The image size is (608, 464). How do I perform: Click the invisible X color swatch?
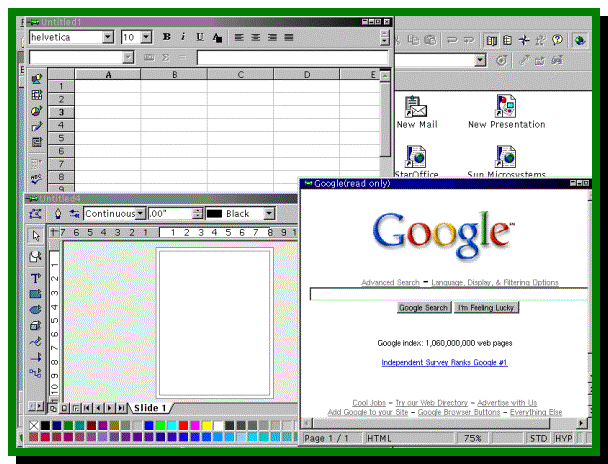[x=34, y=426]
